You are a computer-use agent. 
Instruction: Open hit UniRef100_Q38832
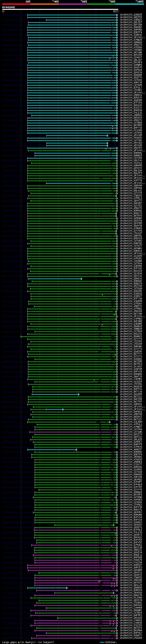coord(131,35)
